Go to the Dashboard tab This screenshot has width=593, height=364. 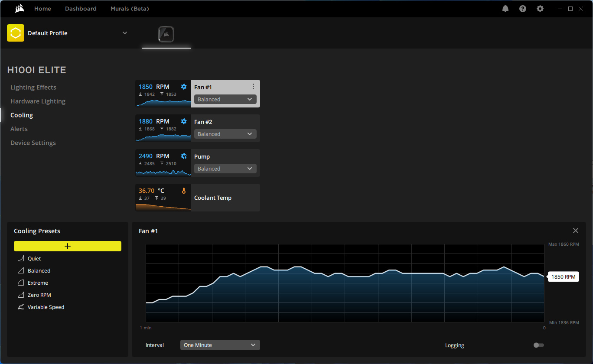pos(81,9)
